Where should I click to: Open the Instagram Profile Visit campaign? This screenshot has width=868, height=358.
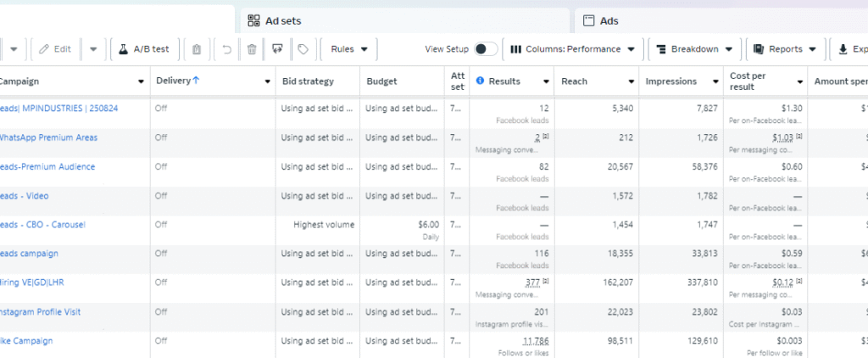41,312
